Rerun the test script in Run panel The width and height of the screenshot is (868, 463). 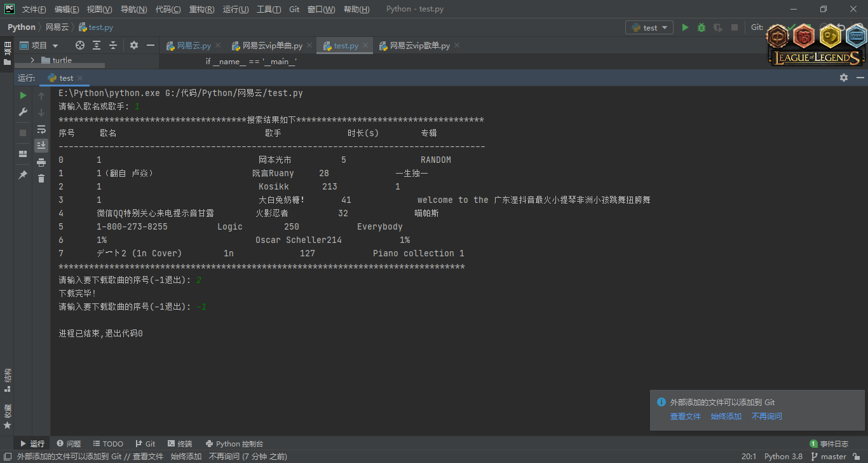(x=23, y=95)
